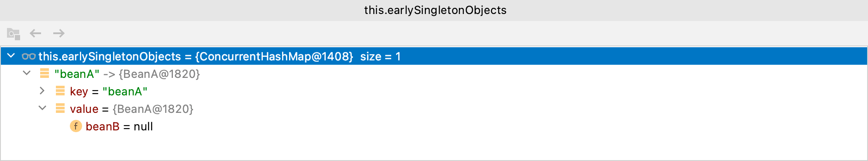Select the key = "beanA" row
Image resolution: width=868 pixels, height=161 pixels.
pyautogui.click(x=434, y=91)
